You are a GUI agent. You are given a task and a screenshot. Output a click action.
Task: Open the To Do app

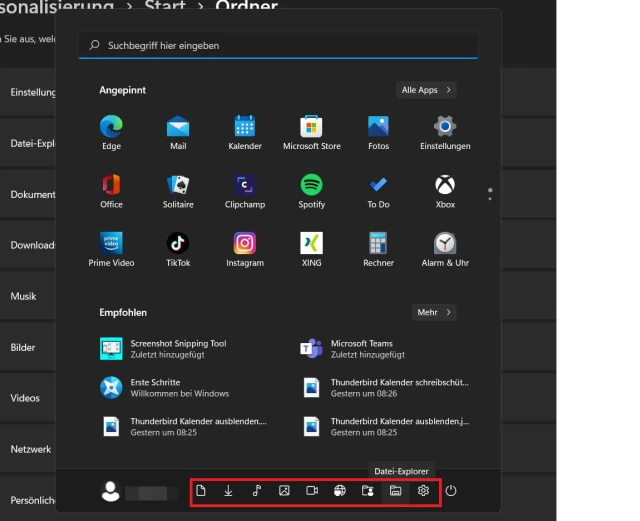[378, 191]
